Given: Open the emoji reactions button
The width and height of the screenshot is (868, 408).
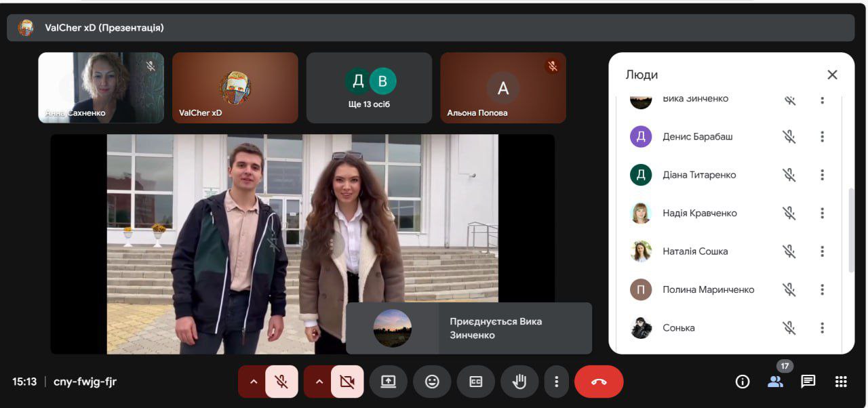Looking at the screenshot, I should point(432,382).
